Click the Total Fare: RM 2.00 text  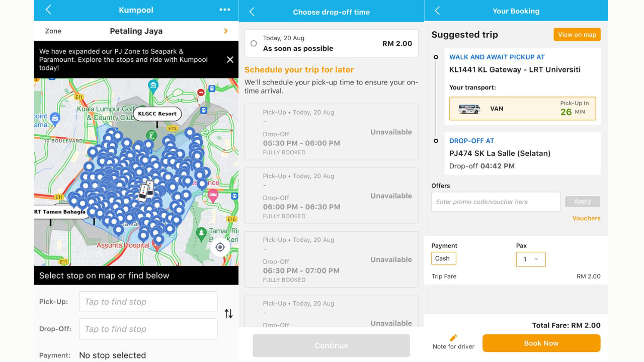(x=566, y=325)
